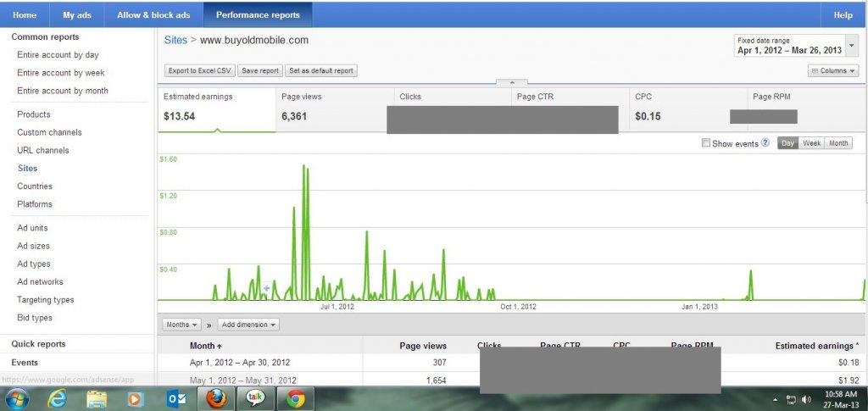The height and width of the screenshot is (411, 868).
Task: Open Outlook from the taskbar
Action: [176, 399]
